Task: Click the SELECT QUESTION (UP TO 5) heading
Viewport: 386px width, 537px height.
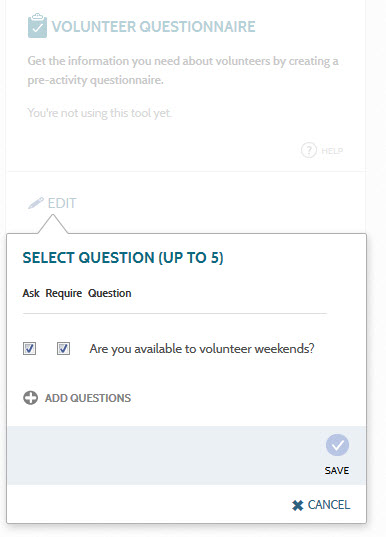Action: (x=123, y=258)
